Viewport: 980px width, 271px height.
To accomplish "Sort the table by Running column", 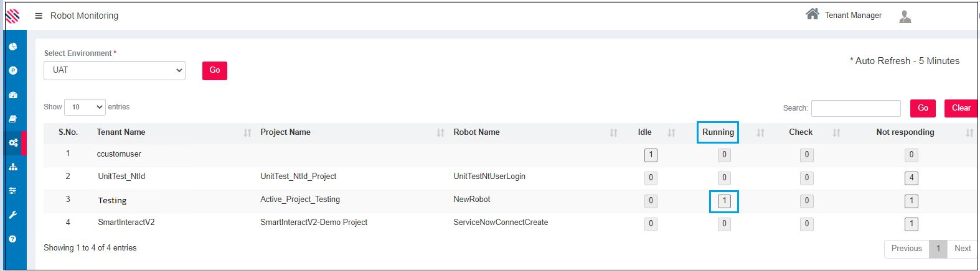I will 718,132.
